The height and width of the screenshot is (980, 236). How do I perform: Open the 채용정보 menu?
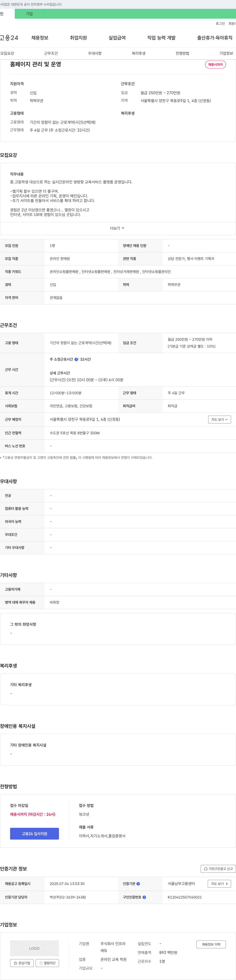click(x=40, y=38)
